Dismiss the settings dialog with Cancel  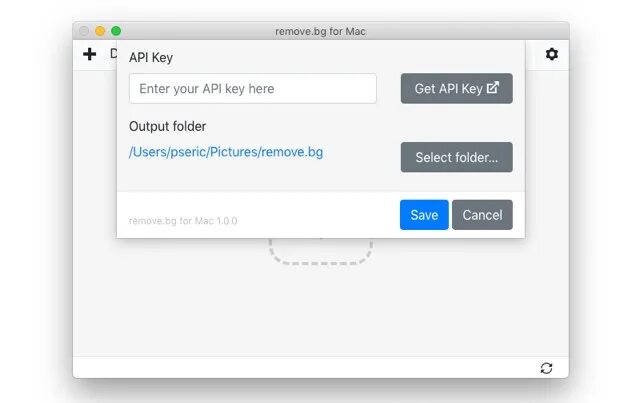coord(482,215)
